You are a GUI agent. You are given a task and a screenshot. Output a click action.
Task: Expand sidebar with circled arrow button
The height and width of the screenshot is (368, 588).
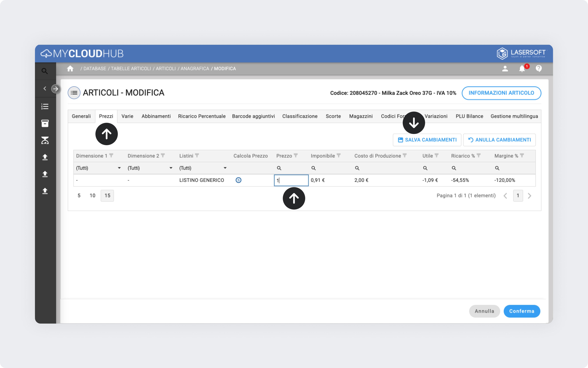tap(56, 89)
